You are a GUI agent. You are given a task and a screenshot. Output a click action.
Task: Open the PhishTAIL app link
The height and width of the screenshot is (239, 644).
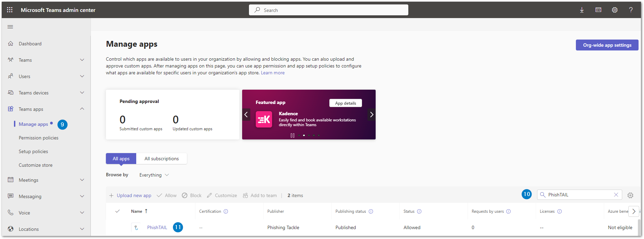tap(157, 227)
